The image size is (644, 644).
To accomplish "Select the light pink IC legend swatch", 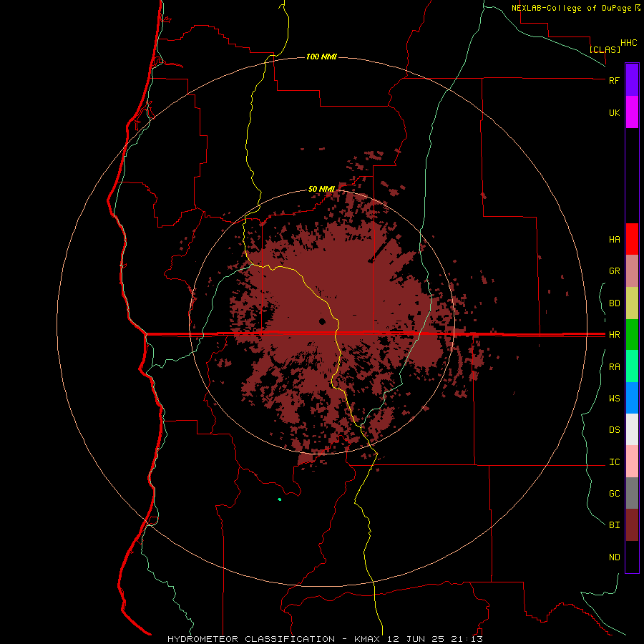I will tap(632, 462).
